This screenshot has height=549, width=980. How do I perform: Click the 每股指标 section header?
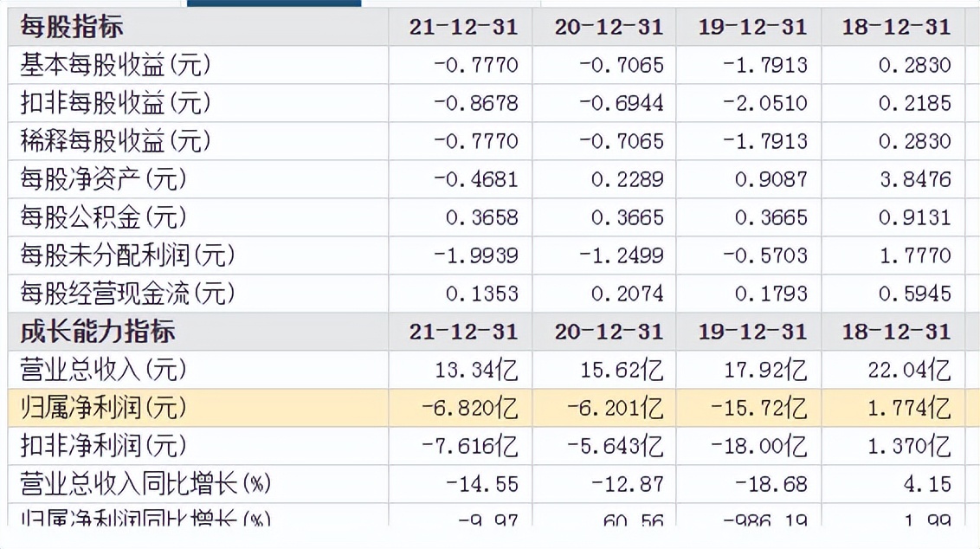tap(72, 27)
